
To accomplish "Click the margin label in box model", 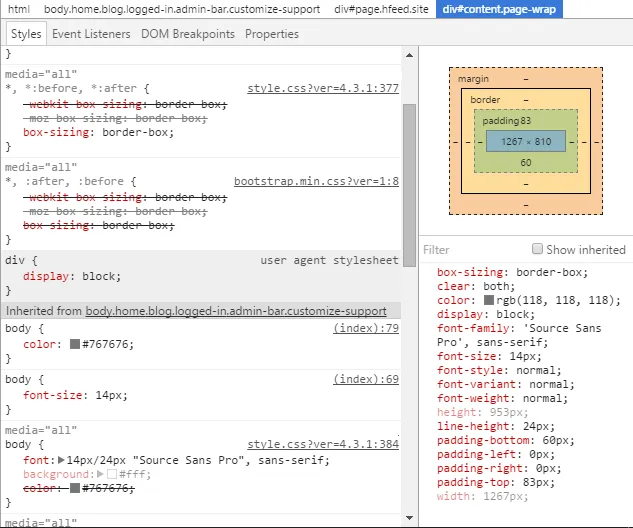I will (473, 79).
